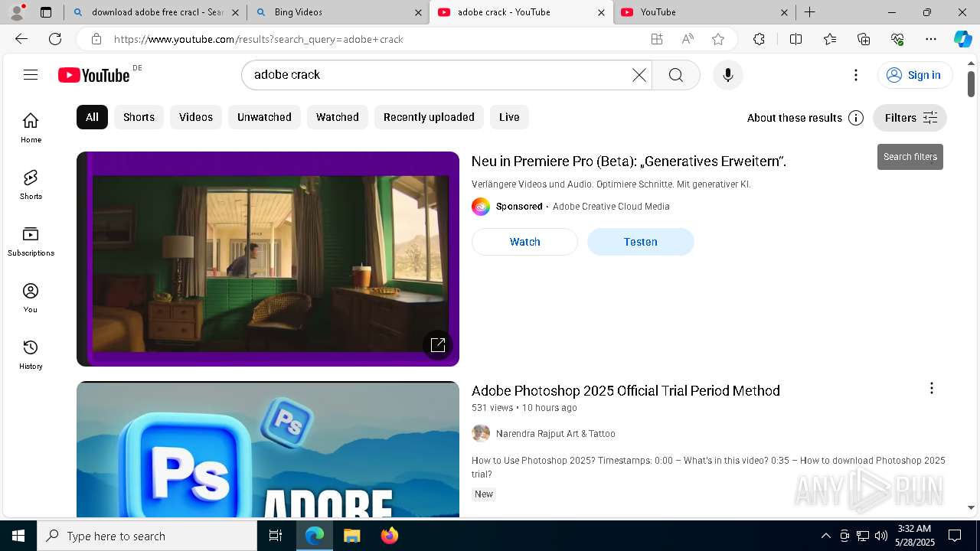
Task: Select the All filter chip
Action: (92, 117)
